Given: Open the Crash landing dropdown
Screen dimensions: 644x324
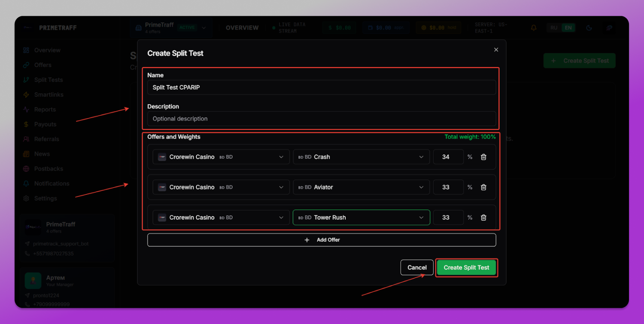Looking at the screenshot, I should click(x=361, y=157).
